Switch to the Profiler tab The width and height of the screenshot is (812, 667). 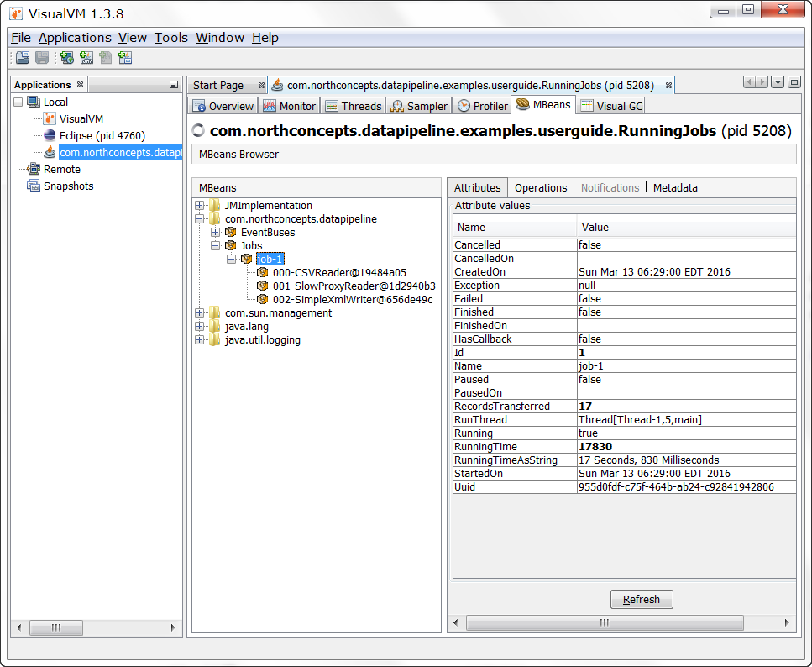point(483,106)
